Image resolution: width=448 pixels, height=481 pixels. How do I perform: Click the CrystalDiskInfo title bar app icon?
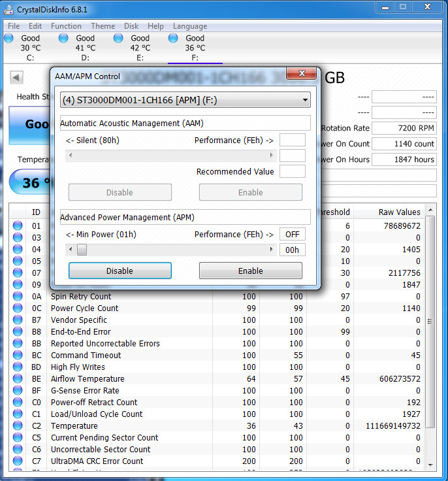point(8,10)
